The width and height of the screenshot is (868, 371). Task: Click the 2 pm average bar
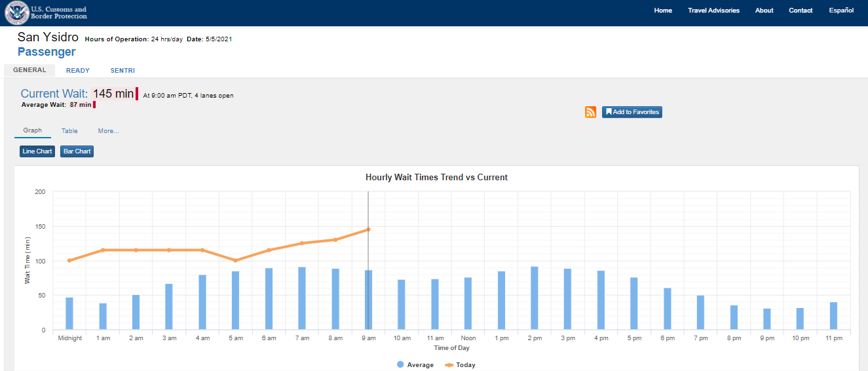pos(535,298)
